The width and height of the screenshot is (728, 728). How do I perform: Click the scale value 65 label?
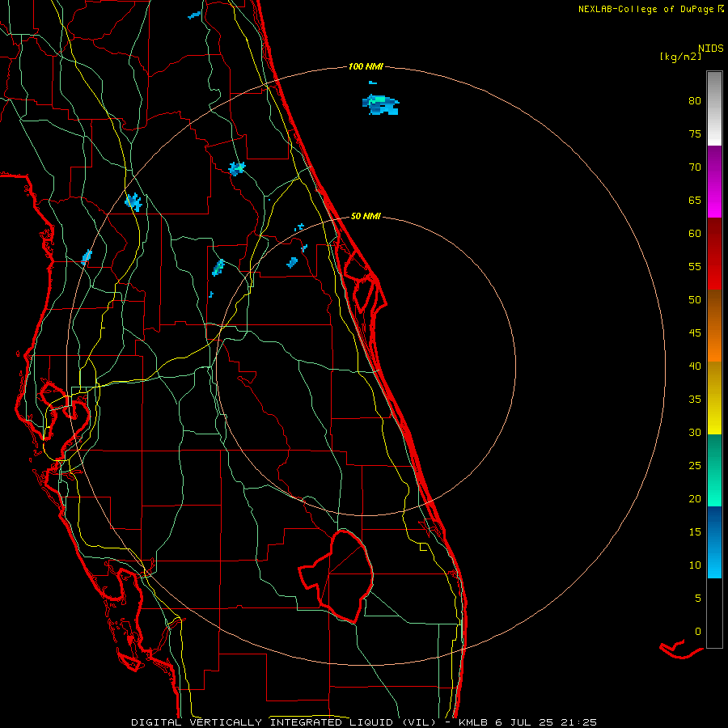pyautogui.click(x=695, y=200)
